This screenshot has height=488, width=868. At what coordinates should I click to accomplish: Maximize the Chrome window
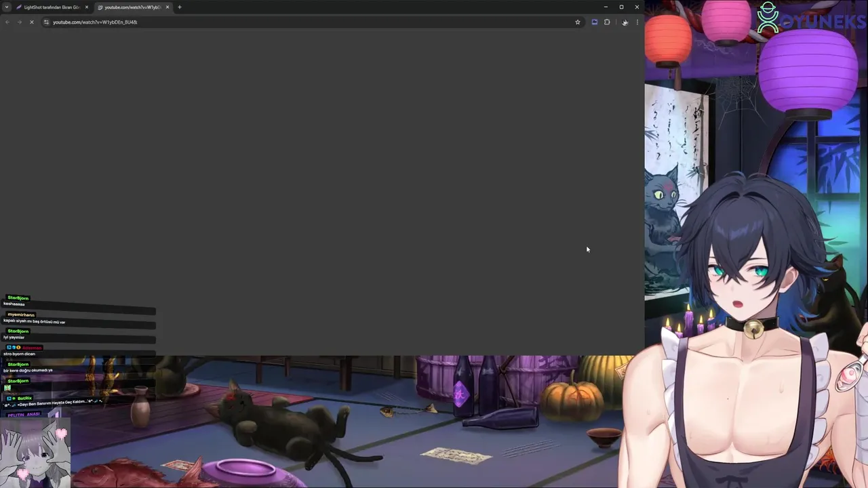click(621, 7)
